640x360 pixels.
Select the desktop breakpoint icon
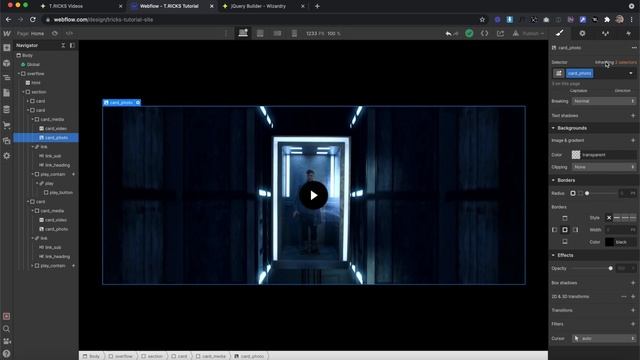click(x=243, y=33)
